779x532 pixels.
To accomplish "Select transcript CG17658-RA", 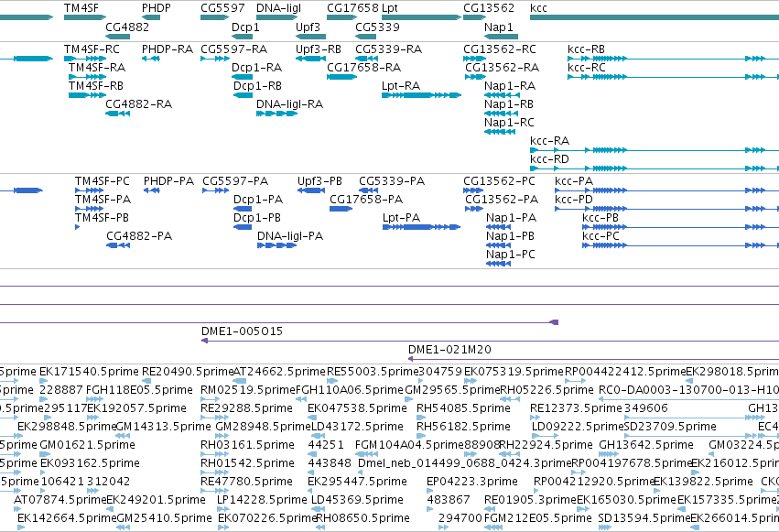I will pyautogui.click(x=363, y=68).
